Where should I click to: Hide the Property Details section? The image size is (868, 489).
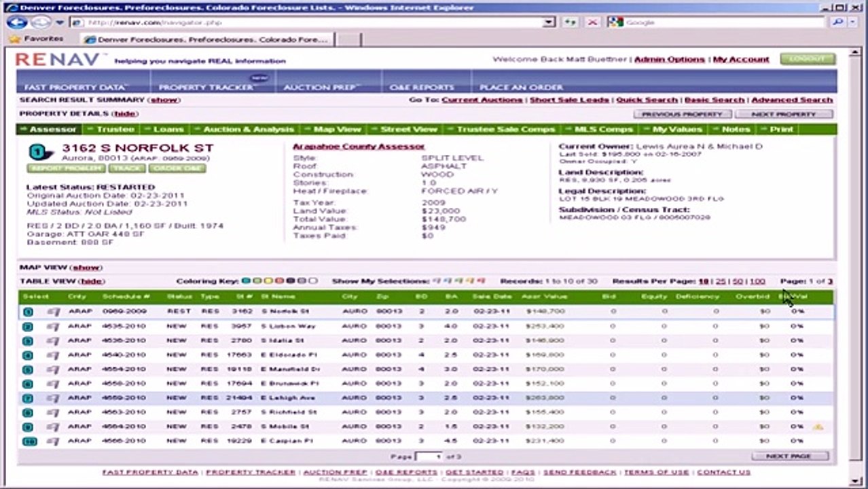pyautogui.click(x=124, y=114)
